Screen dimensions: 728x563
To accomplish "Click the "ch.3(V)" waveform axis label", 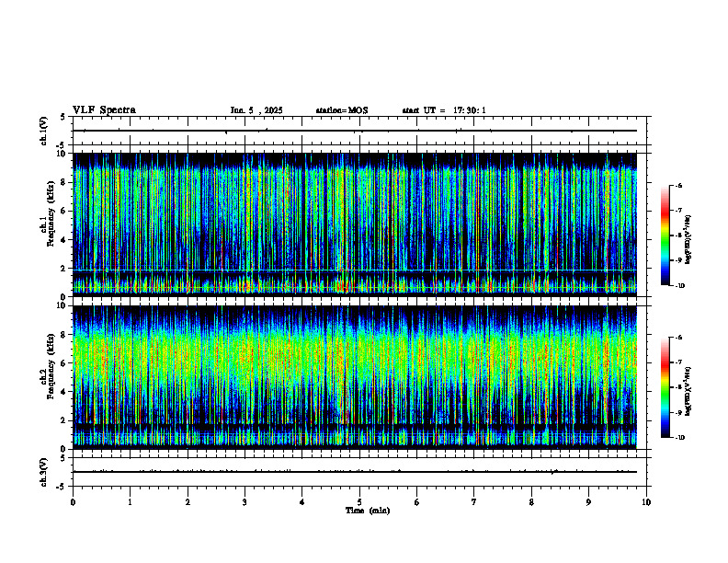I will click(x=44, y=472).
